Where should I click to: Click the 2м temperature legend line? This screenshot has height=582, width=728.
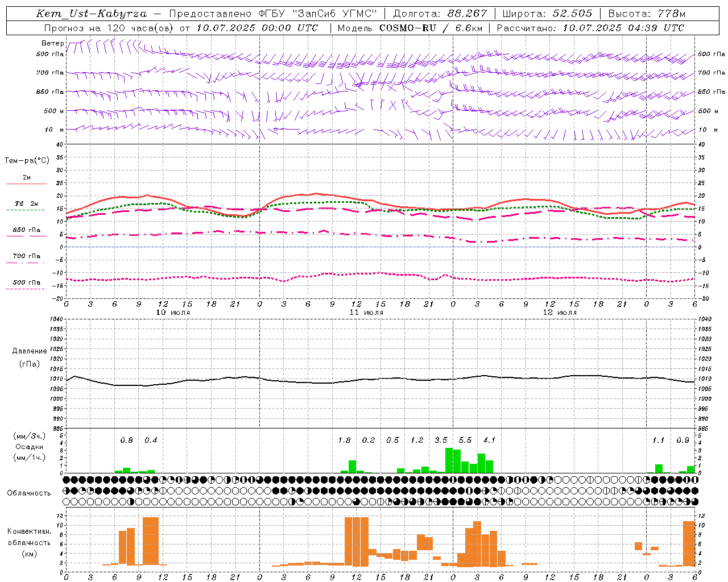(26, 180)
